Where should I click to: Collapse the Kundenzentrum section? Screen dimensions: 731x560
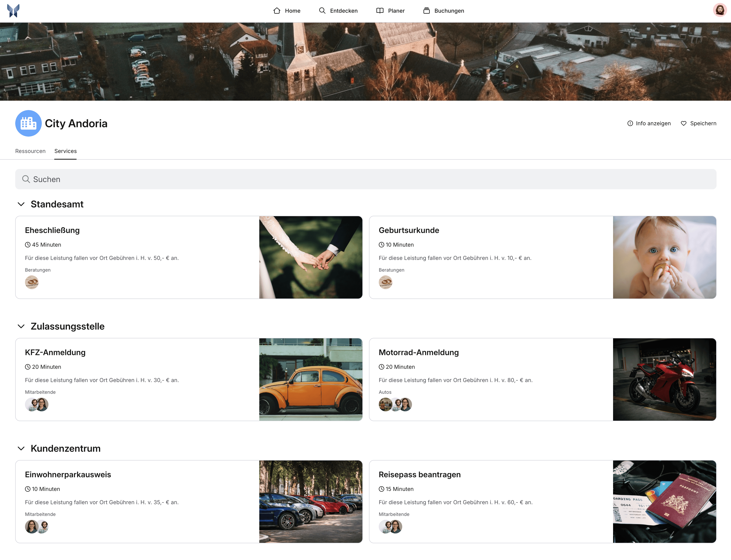click(x=21, y=449)
